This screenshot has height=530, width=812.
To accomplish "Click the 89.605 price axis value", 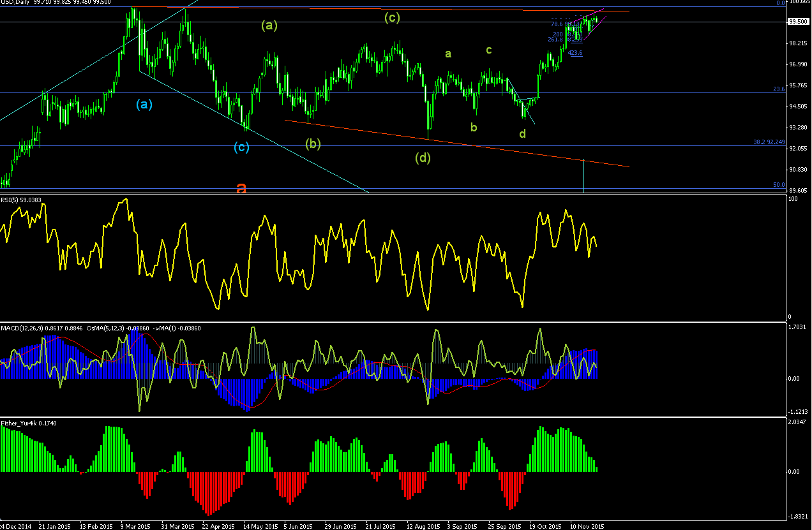I will pos(799,191).
